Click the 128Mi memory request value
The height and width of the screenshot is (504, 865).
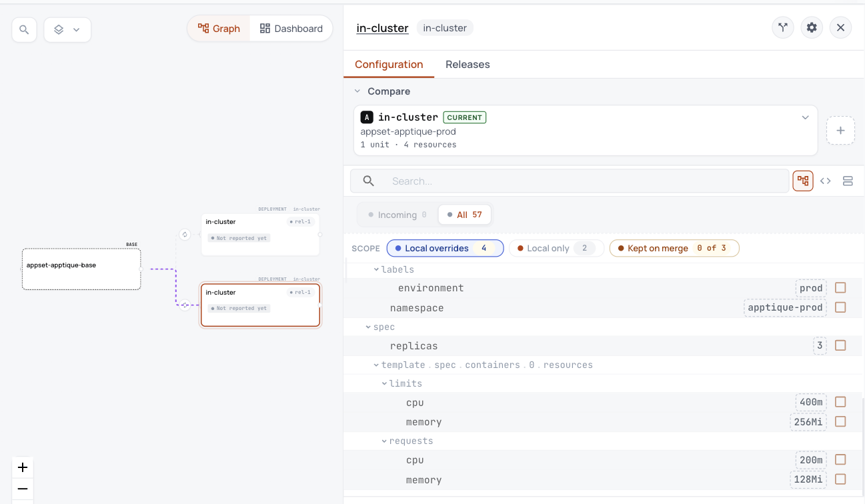(808, 479)
